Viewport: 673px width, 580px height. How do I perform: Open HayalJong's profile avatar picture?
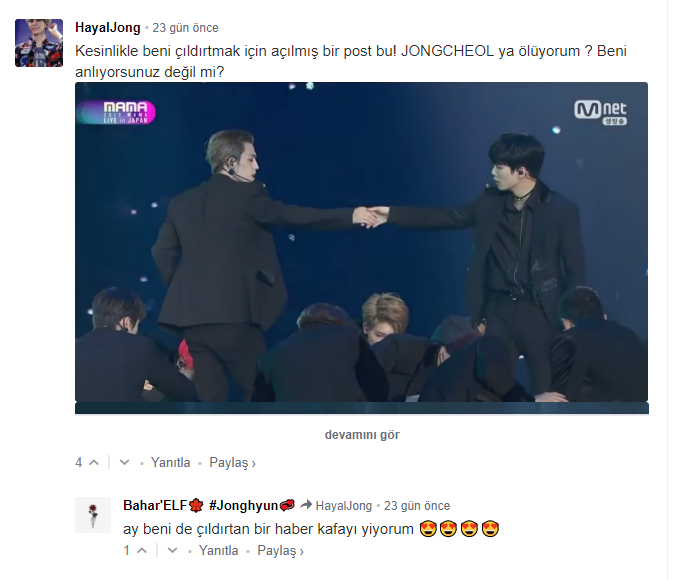(39, 43)
